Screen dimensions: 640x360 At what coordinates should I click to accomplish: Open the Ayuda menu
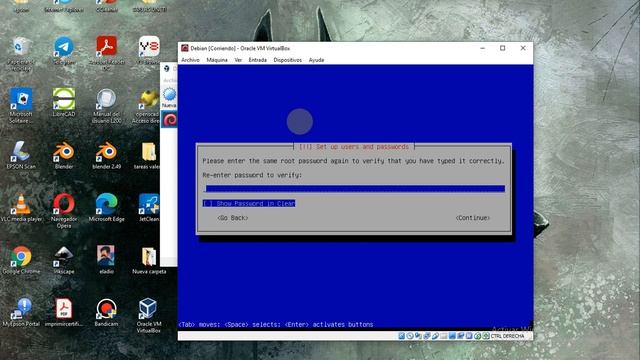coord(316,60)
